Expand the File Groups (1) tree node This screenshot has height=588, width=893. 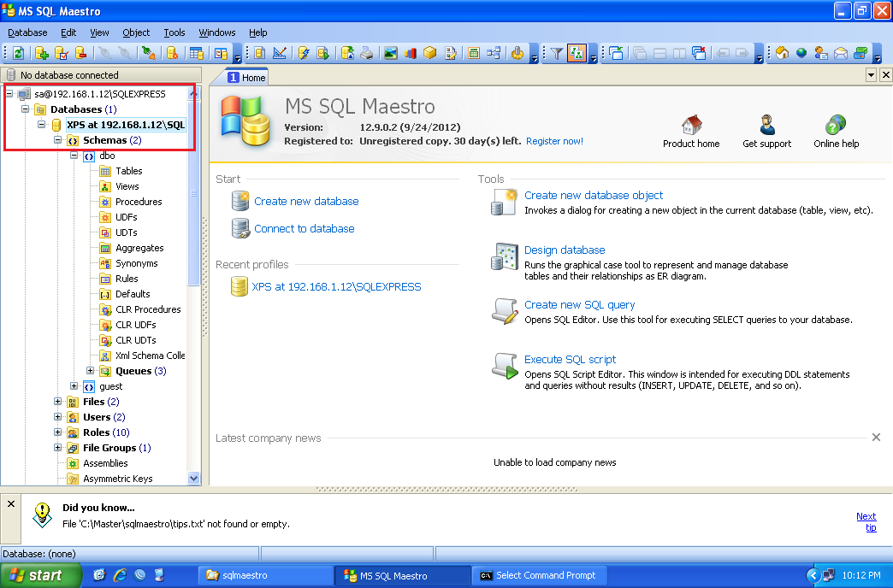click(x=57, y=447)
